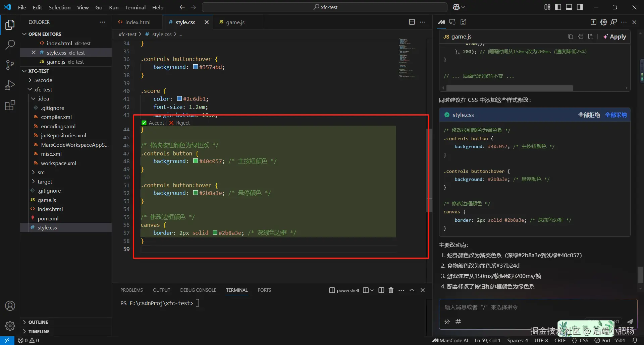
Task: Open MarsCode panel settings gear
Action: 604,22
